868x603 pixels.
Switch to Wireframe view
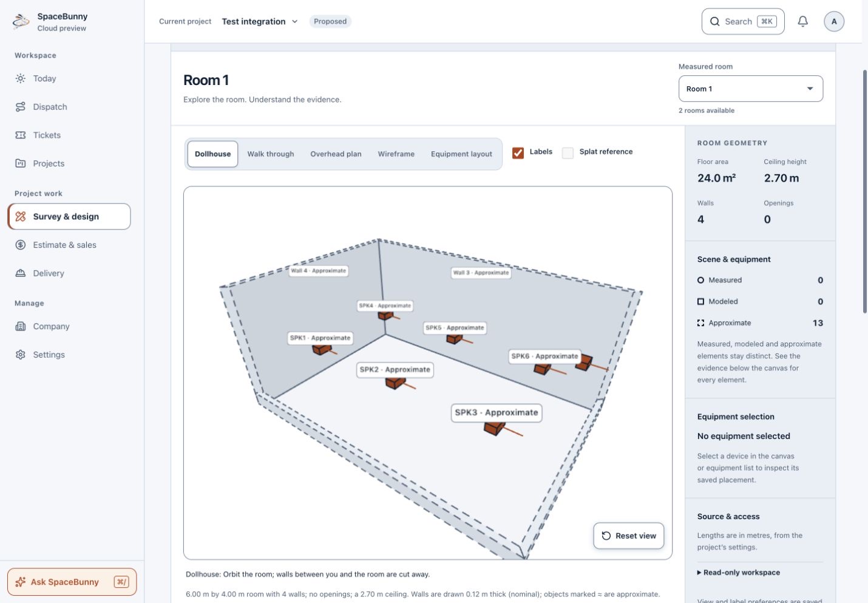coord(396,154)
